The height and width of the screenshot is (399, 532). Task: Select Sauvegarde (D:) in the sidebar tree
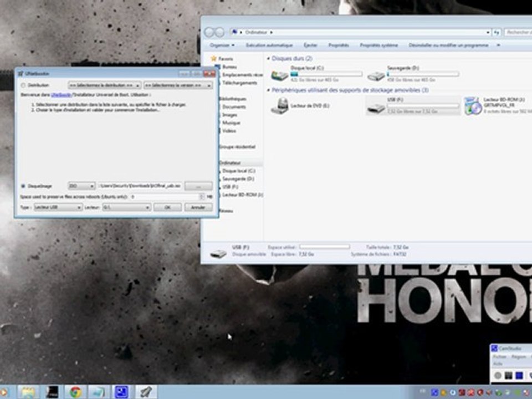pyautogui.click(x=238, y=179)
